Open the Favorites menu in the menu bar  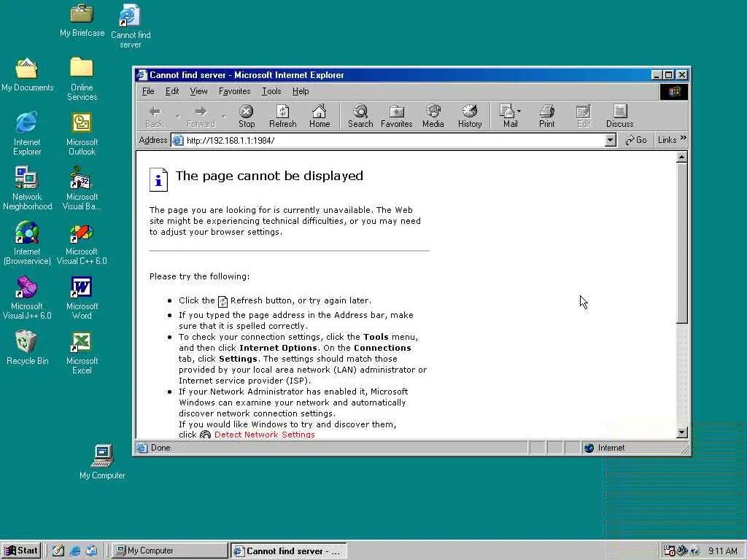pos(234,91)
